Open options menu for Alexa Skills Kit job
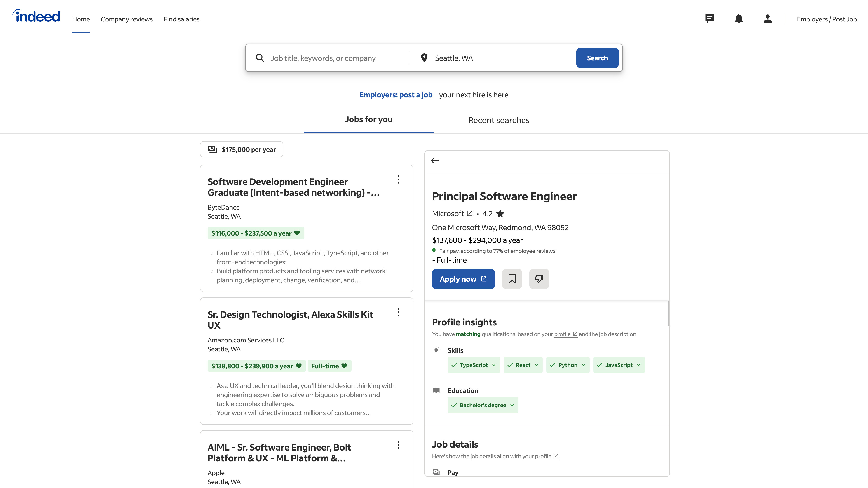Screen dimensions: 868x488 398,313
